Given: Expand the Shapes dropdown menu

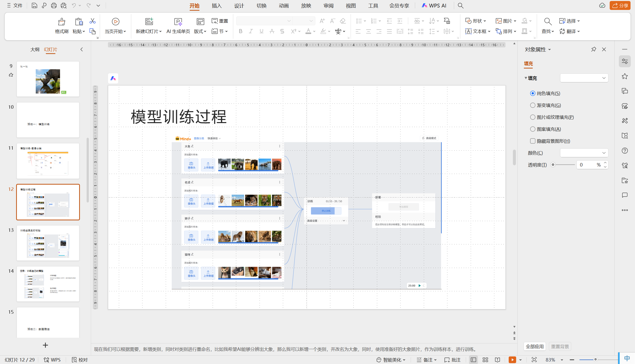Looking at the screenshot, I should (x=476, y=21).
